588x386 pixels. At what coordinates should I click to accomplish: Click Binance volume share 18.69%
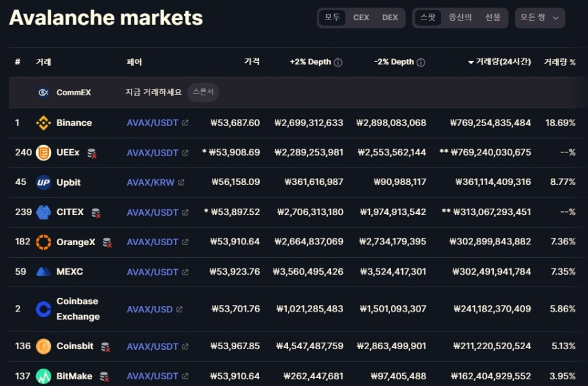click(x=560, y=123)
